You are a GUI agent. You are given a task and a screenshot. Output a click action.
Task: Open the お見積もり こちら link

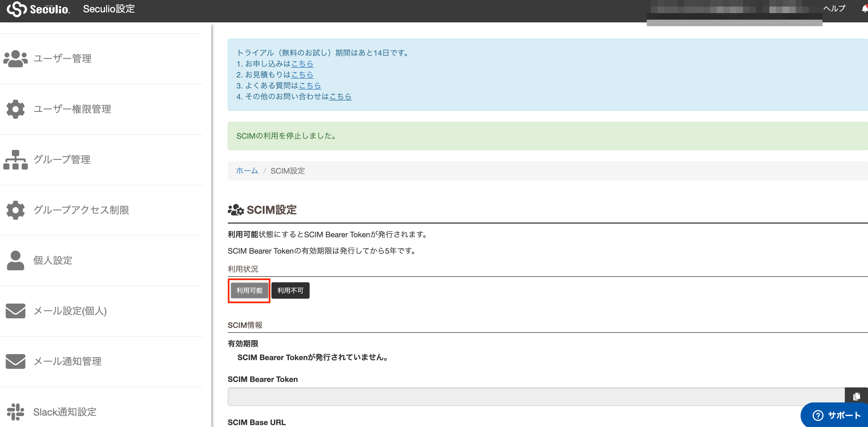[x=302, y=75]
